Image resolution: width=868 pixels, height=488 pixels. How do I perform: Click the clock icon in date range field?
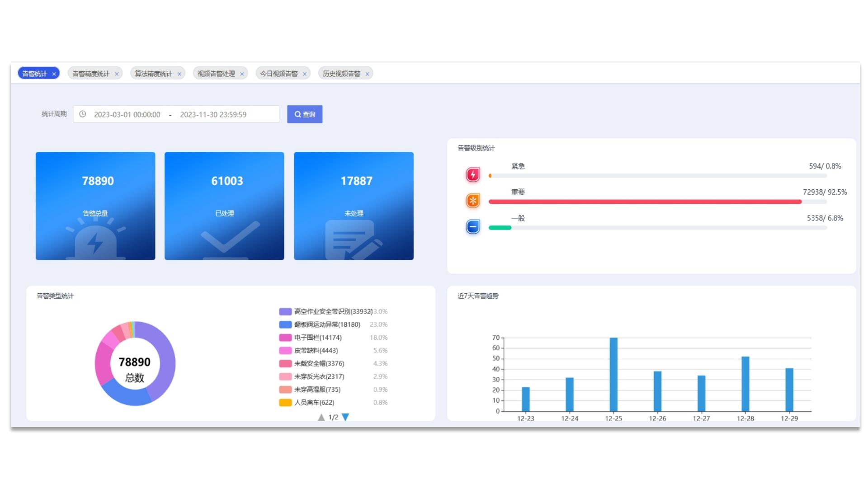point(83,114)
